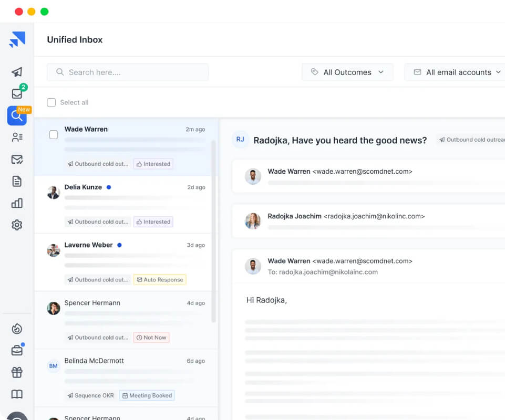Tick the checkbox for Wade Warren
This screenshot has width=505, height=420.
pyautogui.click(x=54, y=134)
